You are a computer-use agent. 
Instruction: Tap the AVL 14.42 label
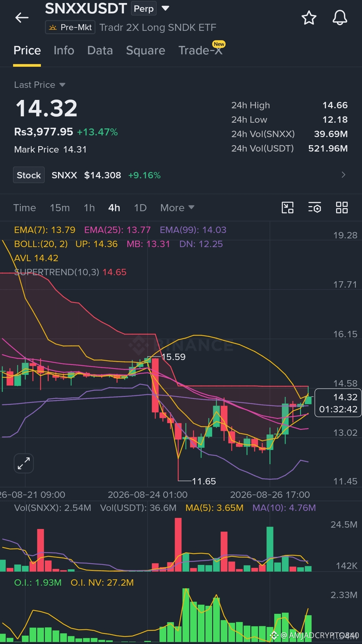click(36, 258)
